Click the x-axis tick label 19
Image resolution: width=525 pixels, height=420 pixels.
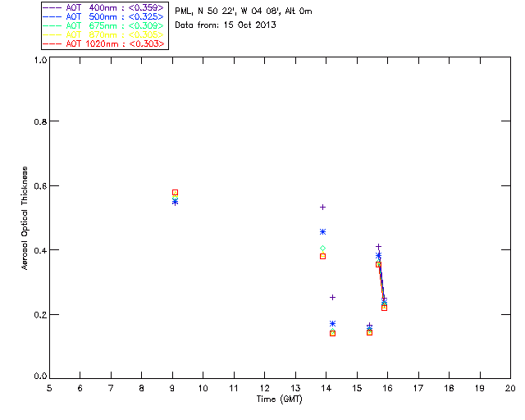(x=480, y=388)
